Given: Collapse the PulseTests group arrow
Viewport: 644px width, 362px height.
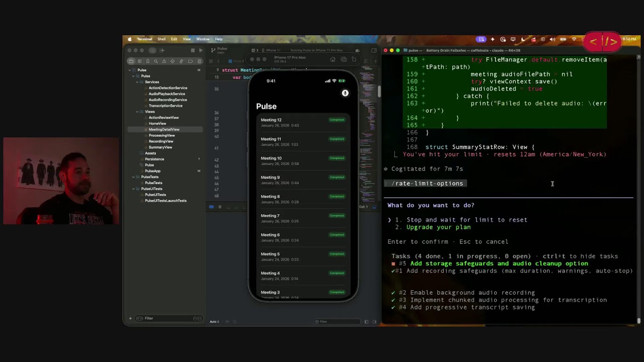Looking at the screenshot, I should 133,177.
